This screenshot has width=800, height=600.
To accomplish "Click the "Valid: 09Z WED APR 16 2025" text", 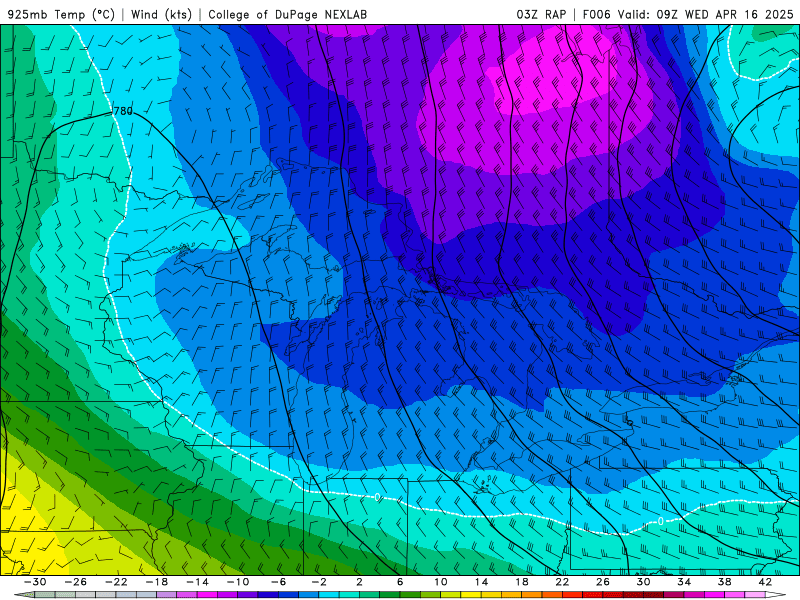I will pos(706,14).
